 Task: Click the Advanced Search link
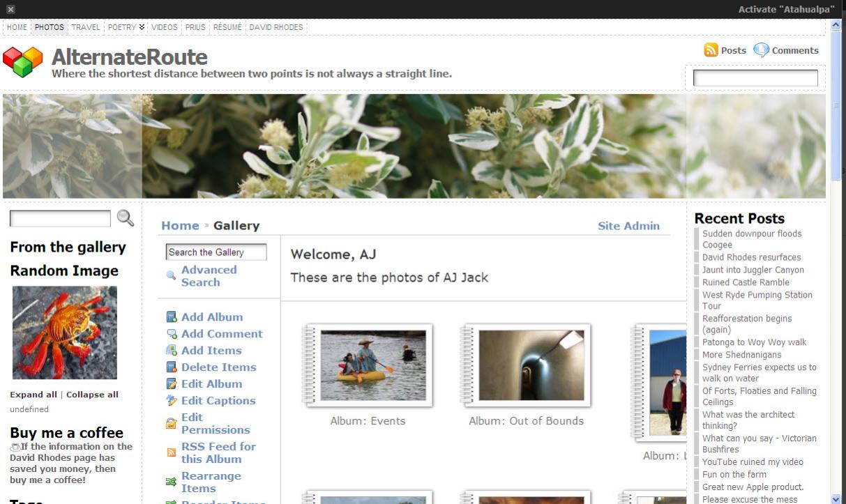click(x=209, y=276)
